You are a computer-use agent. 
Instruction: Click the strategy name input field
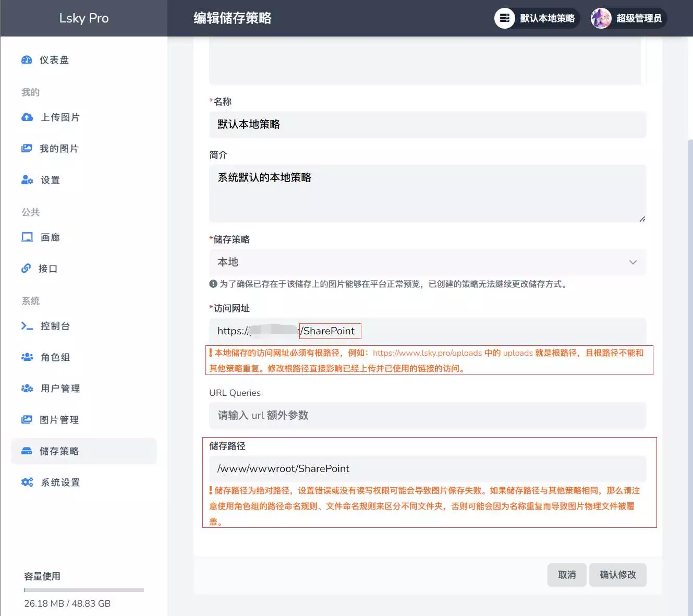click(x=427, y=124)
